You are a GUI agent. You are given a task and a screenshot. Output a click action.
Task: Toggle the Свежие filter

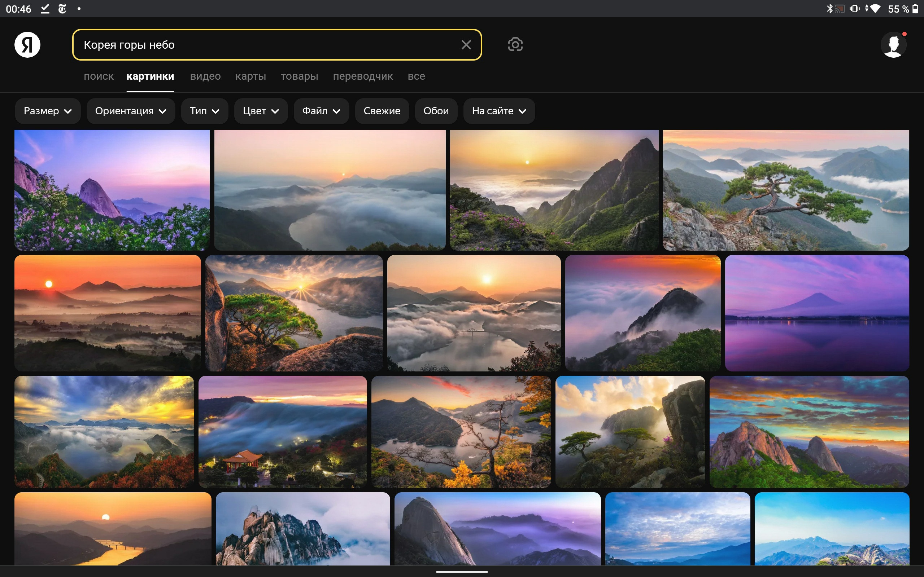(382, 111)
